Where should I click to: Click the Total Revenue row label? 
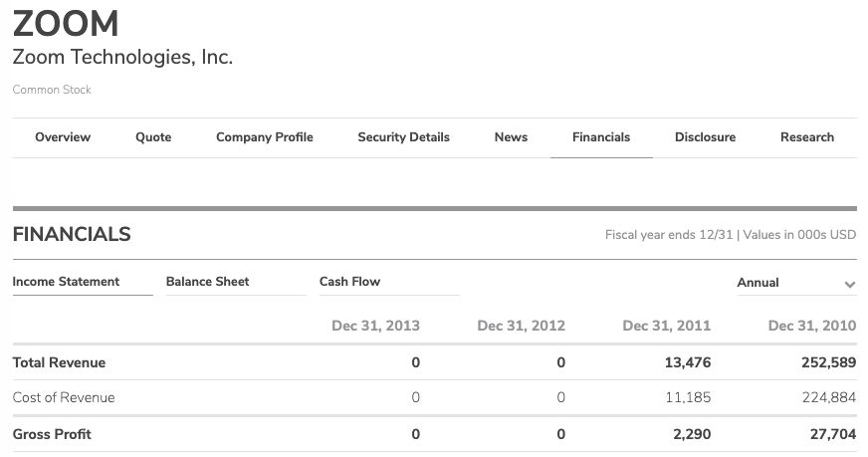(59, 362)
